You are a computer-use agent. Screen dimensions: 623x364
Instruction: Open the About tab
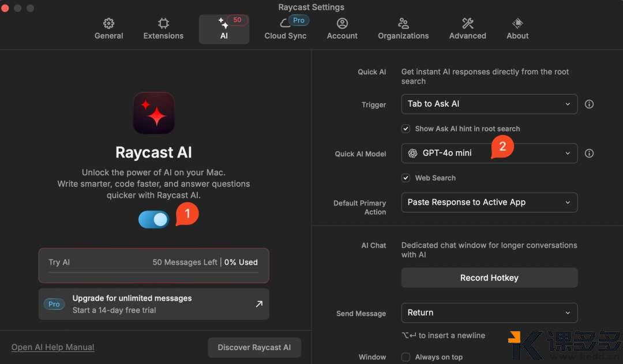click(517, 29)
